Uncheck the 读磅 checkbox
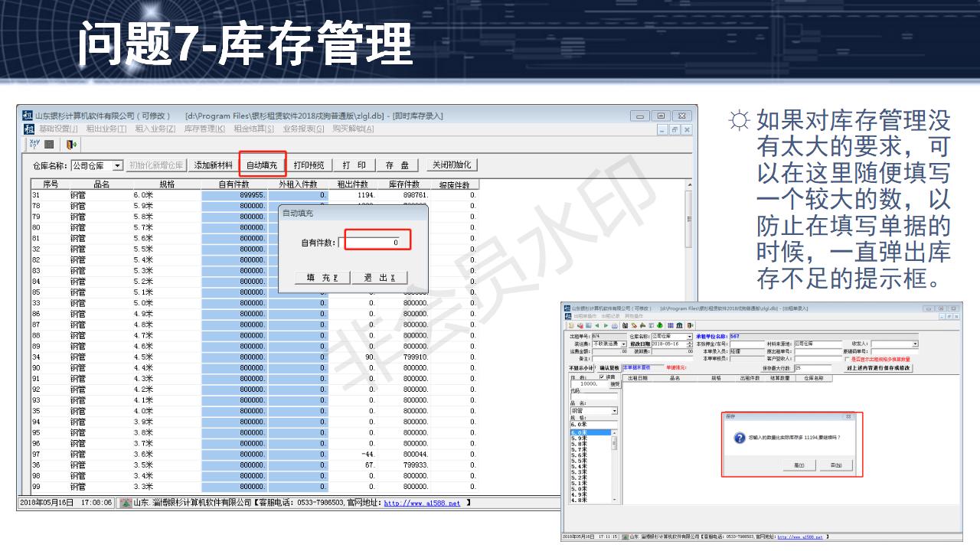Screen dimensions: 980x551 601,378
